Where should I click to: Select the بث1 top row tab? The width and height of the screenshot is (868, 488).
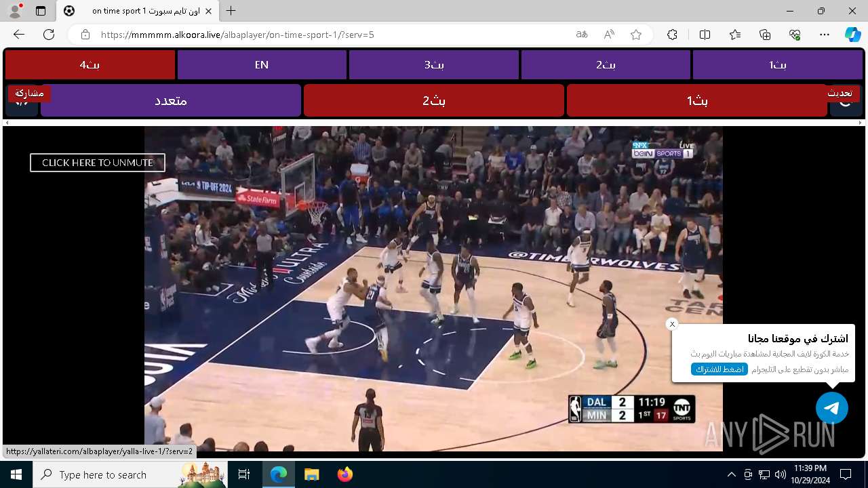(777, 65)
